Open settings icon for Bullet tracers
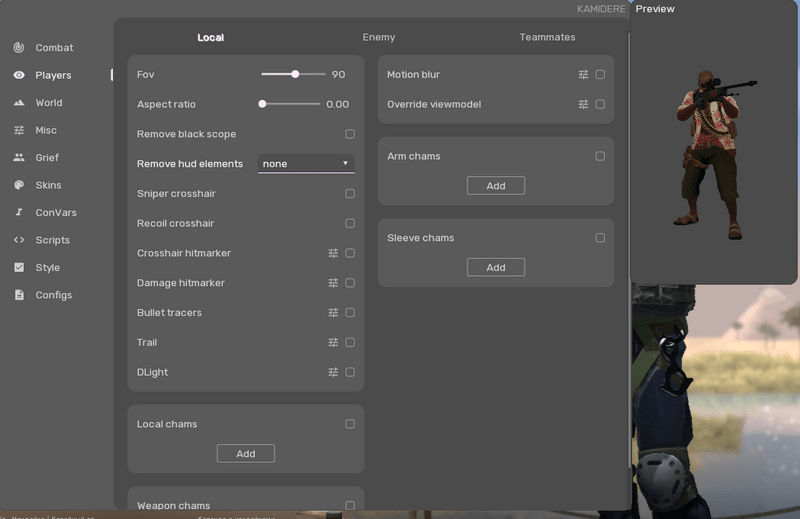Screen dimensions: 800x519 [x=333, y=313]
